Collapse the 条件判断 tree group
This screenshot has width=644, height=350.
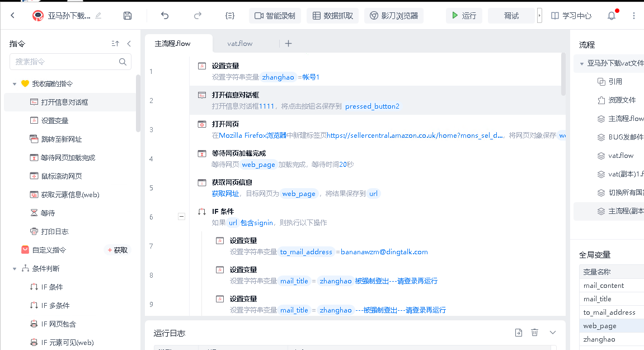point(15,269)
